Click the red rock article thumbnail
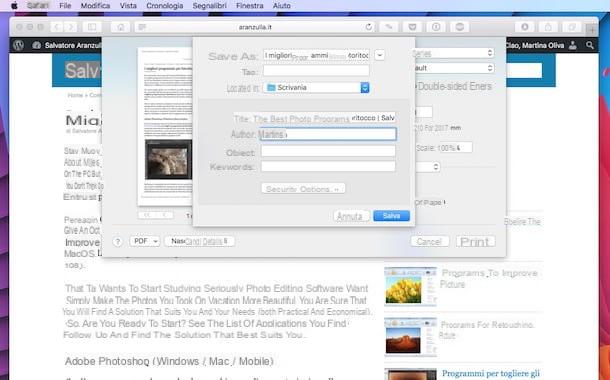The width and height of the screenshot is (610, 380). 410,337
